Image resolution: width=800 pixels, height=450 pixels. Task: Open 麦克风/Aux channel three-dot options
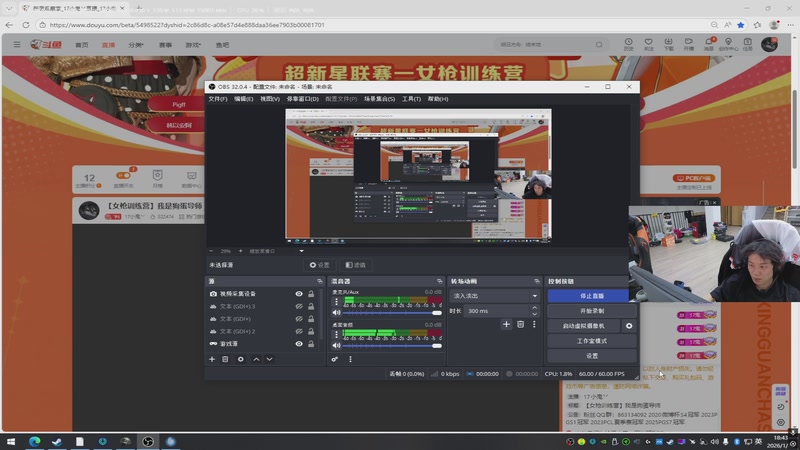click(336, 302)
